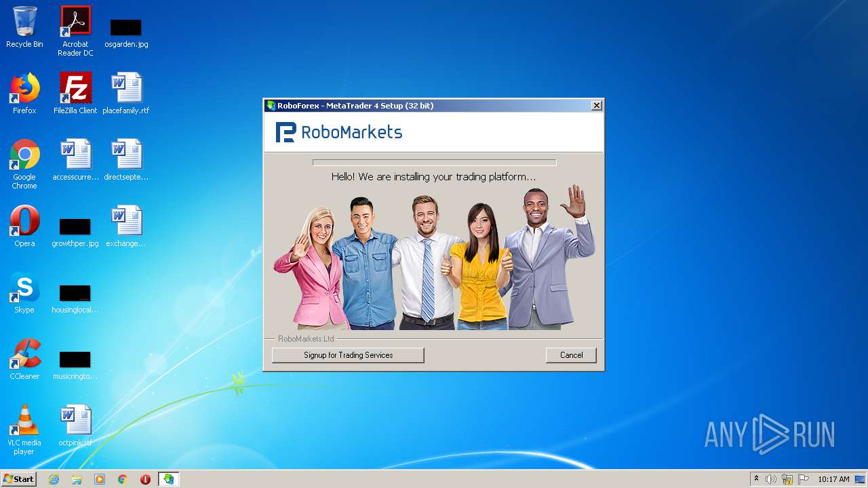This screenshot has width=868, height=488.
Task: Select octpink.rtf document icon
Action: (x=75, y=426)
